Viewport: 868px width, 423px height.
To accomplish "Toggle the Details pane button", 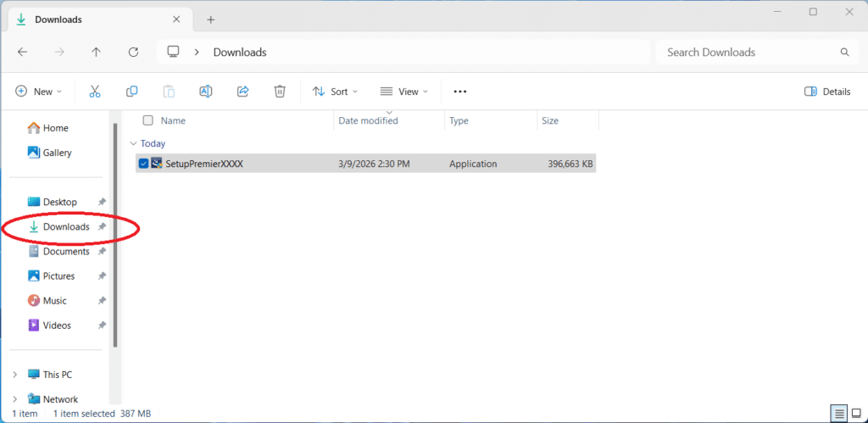I will [826, 92].
